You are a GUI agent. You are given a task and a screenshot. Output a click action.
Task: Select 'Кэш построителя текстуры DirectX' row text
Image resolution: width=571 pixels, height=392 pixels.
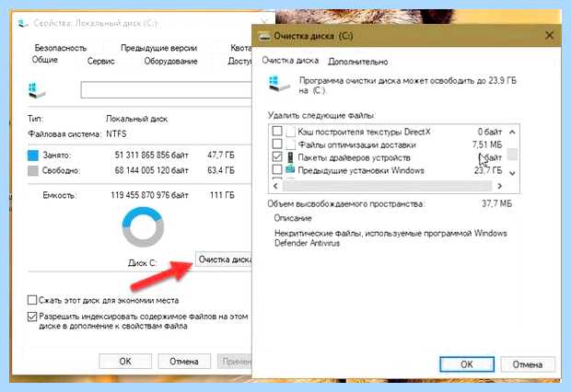[364, 132]
